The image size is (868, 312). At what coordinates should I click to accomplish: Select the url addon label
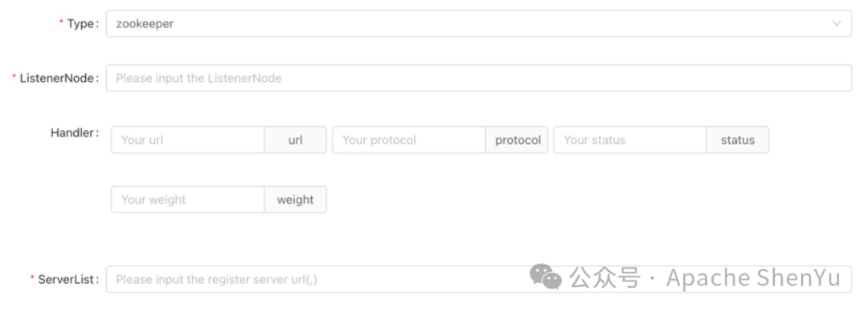point(295,140)
